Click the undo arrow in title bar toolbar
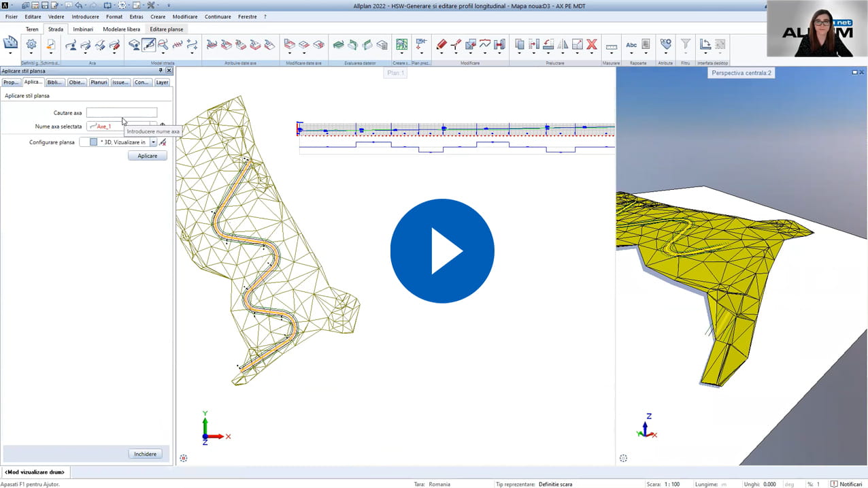The width and height of the screenshot is (868, 488). coord(79,5)
